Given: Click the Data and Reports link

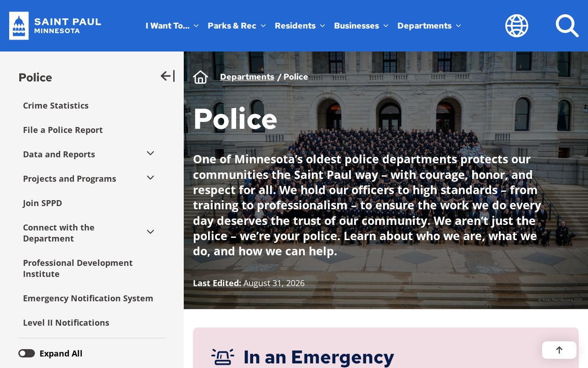Looking at the screenshot, I should click(59, 154).
